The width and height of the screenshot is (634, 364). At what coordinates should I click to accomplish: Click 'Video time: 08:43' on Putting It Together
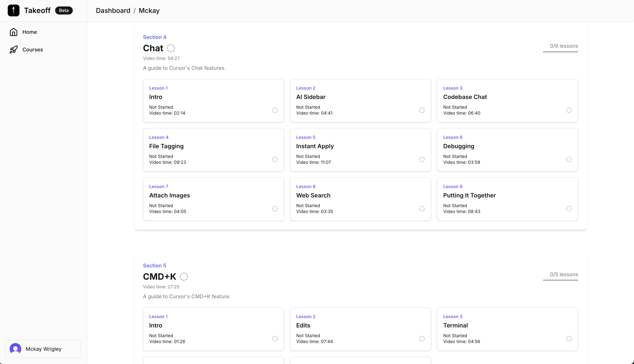point(462,212)
